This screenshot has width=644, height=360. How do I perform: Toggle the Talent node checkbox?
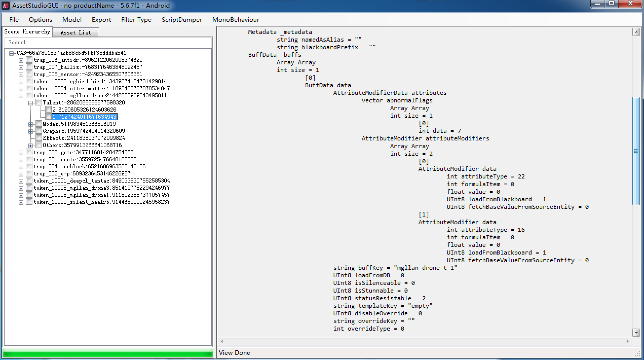[39, 103]
